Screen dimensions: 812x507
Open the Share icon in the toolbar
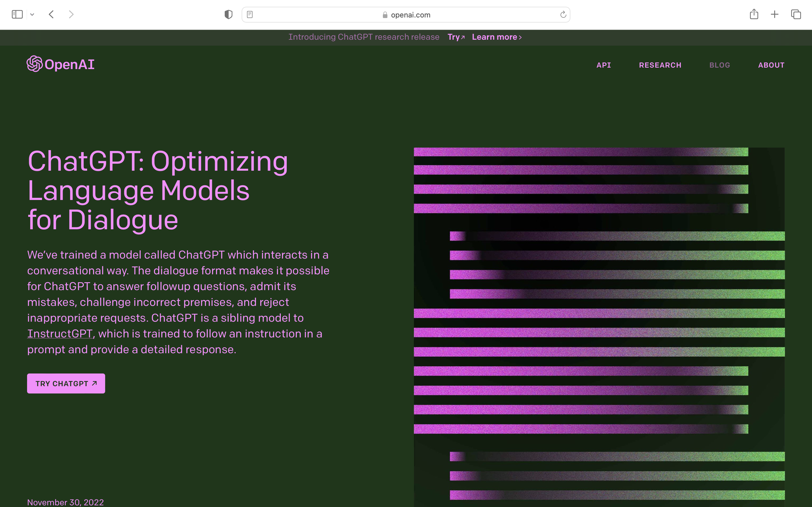[754, 14]
